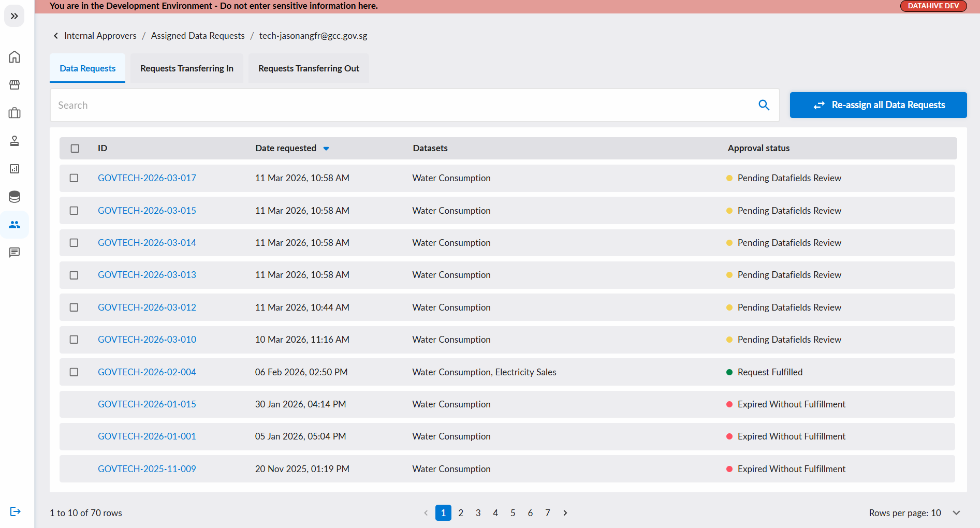Screen dimensions: 980x528
Task: Switch to Requests Transferring In tab
Action: pyautogui.click(x=187, y=68)
